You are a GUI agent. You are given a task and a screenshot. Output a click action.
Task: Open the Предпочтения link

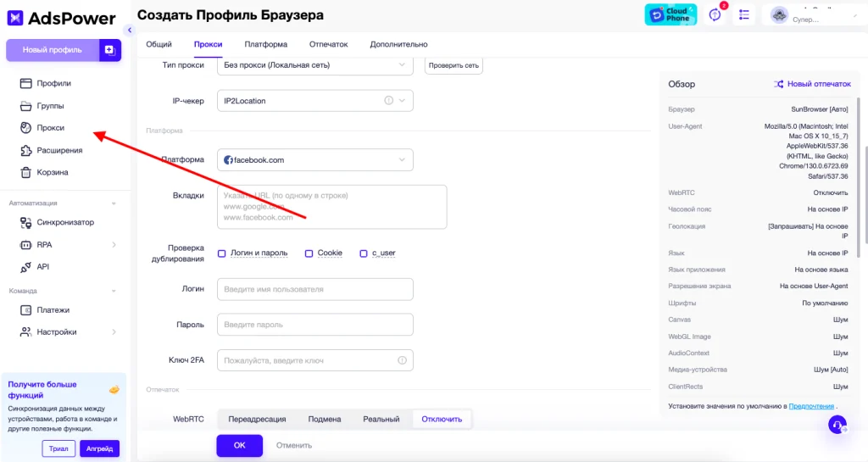click(x=811, y=406)
